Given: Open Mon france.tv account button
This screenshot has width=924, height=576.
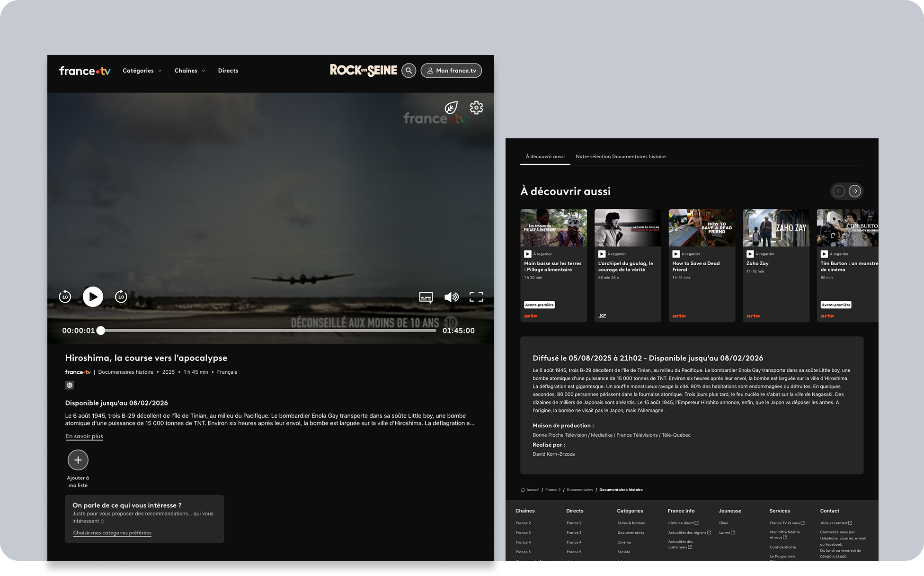Looking at the screenshot, I should pos(451,71).
